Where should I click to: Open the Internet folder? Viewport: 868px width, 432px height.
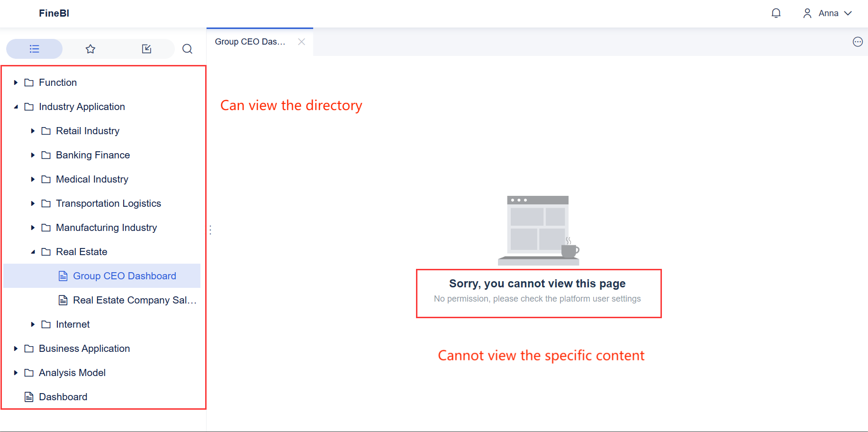click(x=72, y=324)
